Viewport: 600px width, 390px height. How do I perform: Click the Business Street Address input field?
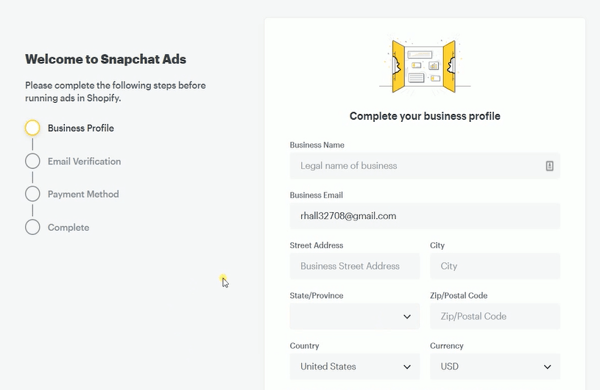point(354,266)
